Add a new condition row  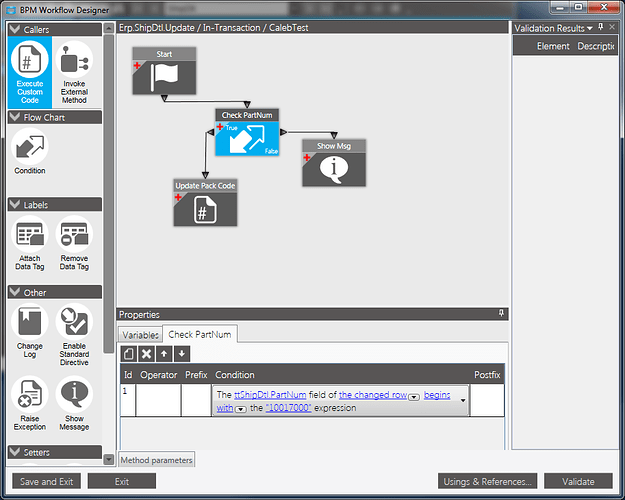coord(129,354)
